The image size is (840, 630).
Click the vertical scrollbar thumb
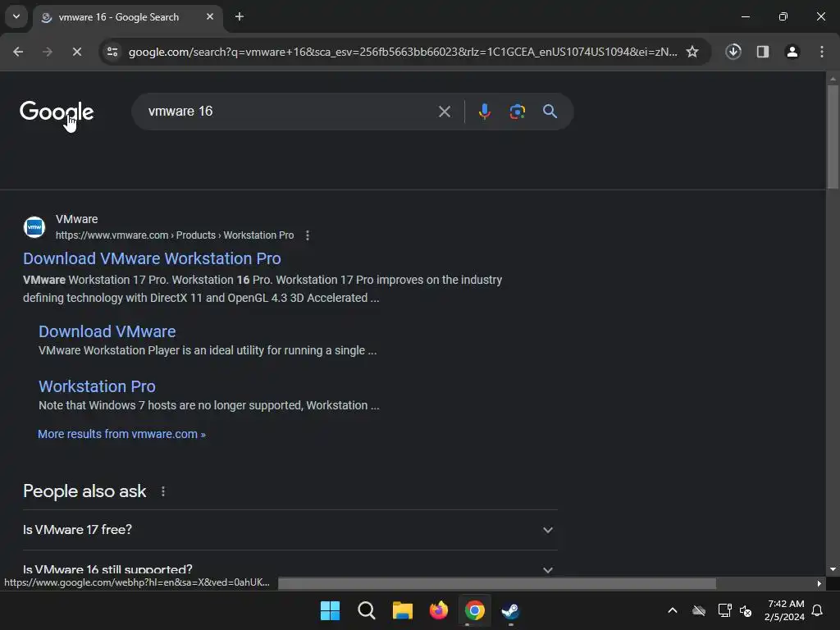click(x=833, y=136)
